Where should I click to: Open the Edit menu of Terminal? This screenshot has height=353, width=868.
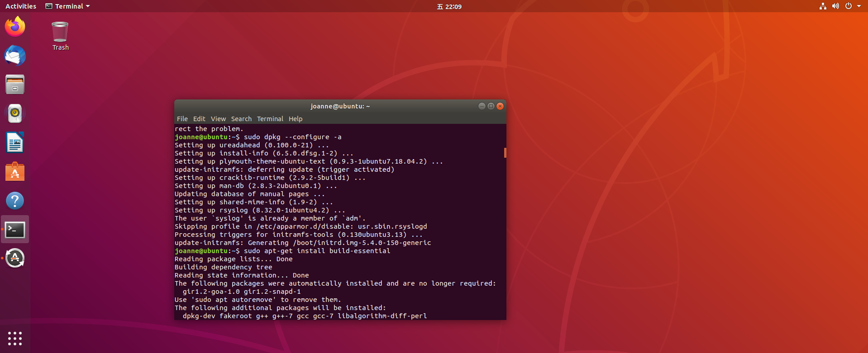[x=199, y=119]
